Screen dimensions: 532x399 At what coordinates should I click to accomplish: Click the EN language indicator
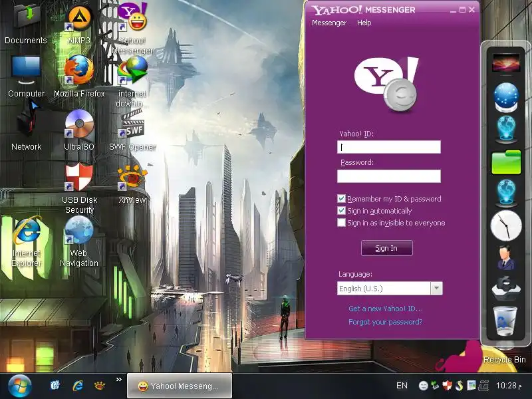[402, 386]
